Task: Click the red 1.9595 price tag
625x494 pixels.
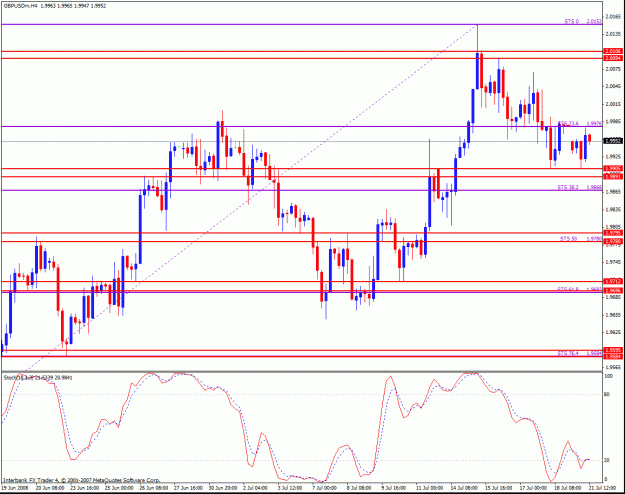Action: pyautogui.click(x=613, y=350)
